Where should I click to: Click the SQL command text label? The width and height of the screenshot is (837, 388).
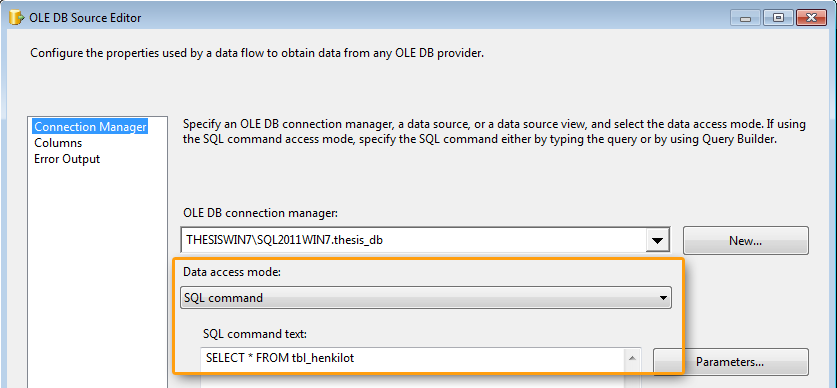(255, 334)
